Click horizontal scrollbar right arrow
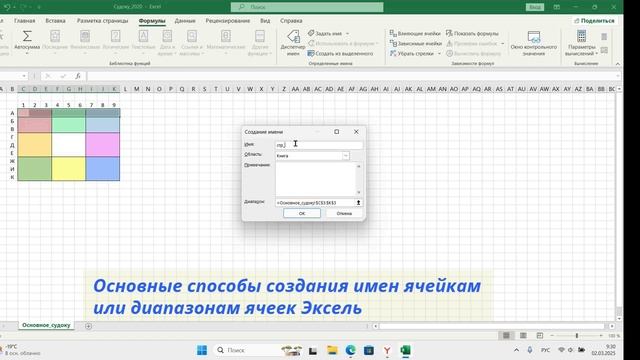 click(x=611, y=326)
